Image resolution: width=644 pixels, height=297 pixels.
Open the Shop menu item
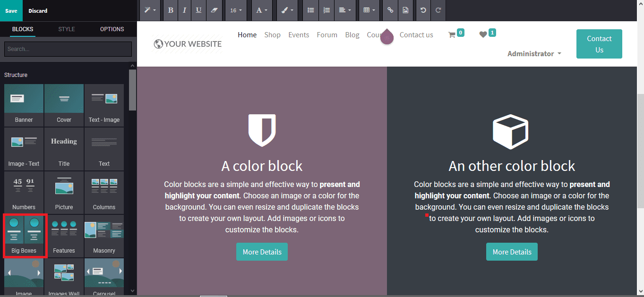click(x=272, y=34)
